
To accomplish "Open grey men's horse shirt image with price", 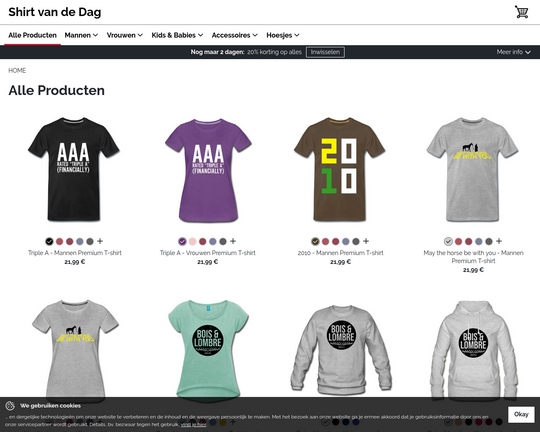I will tap(472, 169).
